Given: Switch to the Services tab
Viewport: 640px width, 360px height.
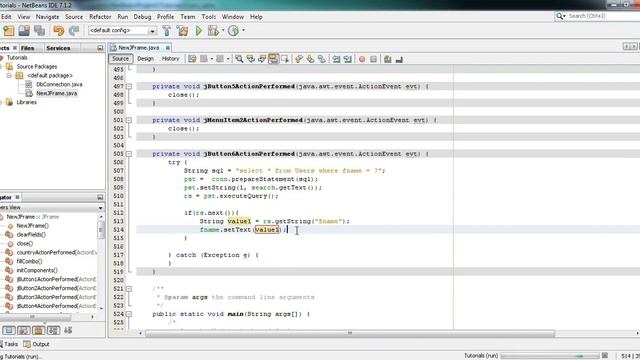Looking at the screenshot, I should click(58, 48).
